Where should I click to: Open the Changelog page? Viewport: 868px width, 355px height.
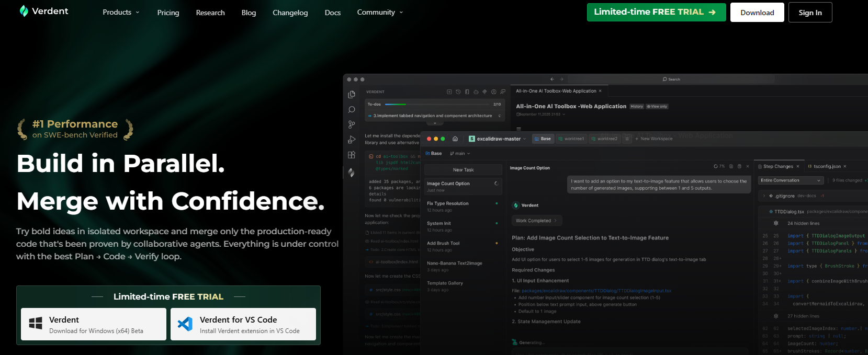(x=290, y=13)
